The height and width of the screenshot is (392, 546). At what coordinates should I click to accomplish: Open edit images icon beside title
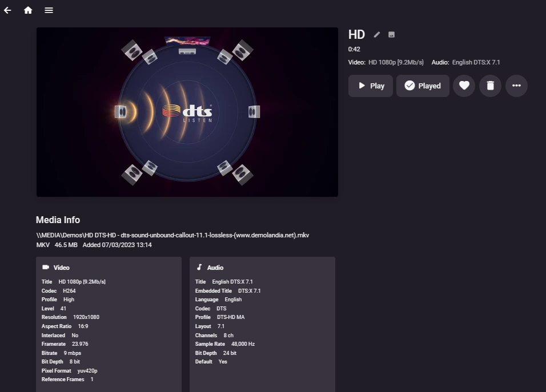(391, 34)
